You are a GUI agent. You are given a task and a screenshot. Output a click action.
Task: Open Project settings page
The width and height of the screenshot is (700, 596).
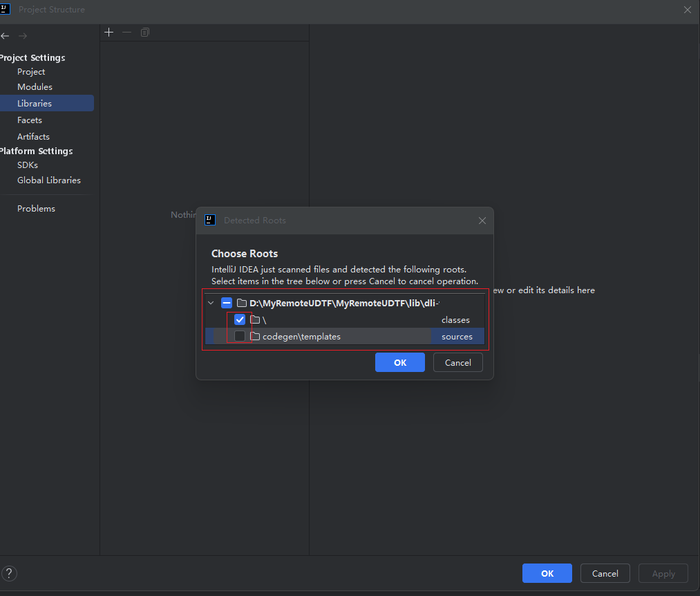31,72
